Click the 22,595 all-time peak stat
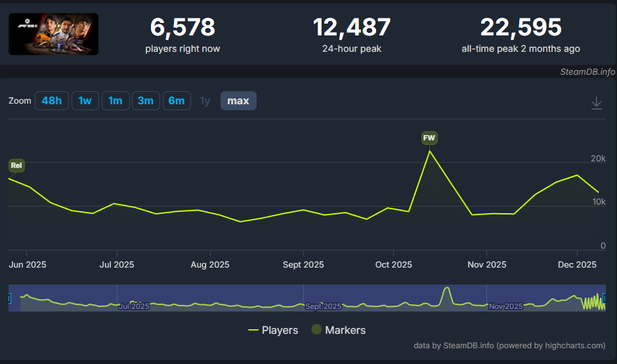Viewport: 617px width, 364px height. 521,33
